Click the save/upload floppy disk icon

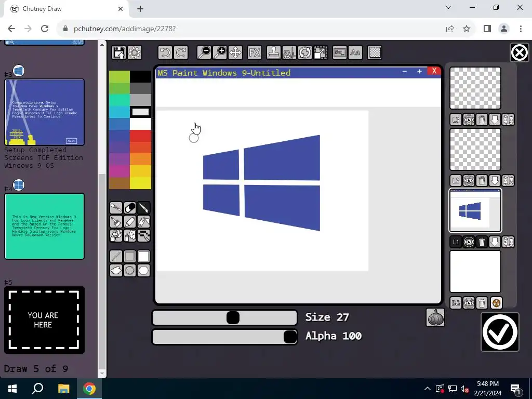119,52
